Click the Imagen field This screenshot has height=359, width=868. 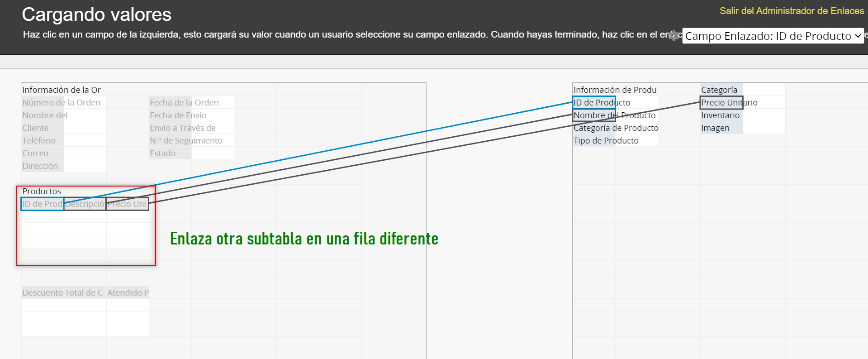tap(715, 128)
